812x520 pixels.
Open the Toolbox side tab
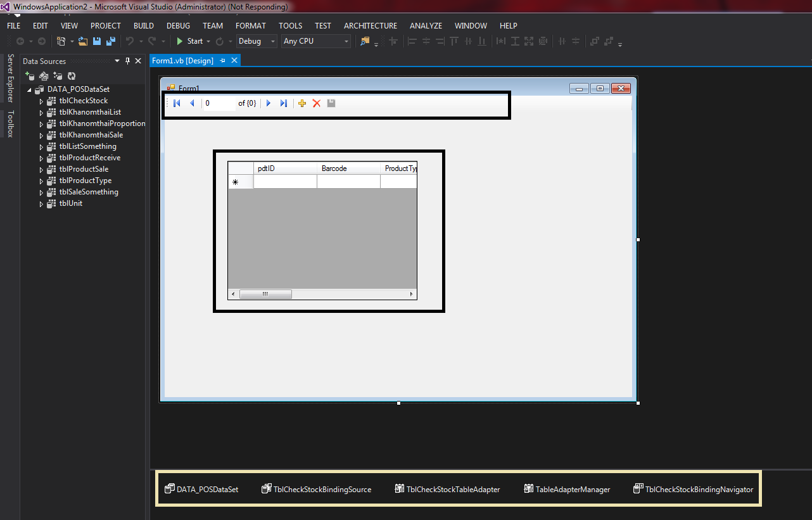pyautogui.click(x=10, y=124)
